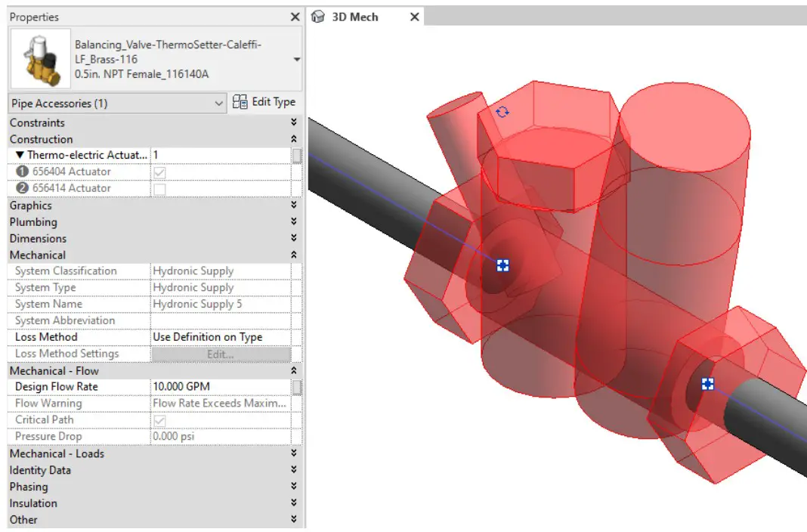Toggle the 656404 Actuator checkbox
807x532 pixels.
click(x=159, y=172)
